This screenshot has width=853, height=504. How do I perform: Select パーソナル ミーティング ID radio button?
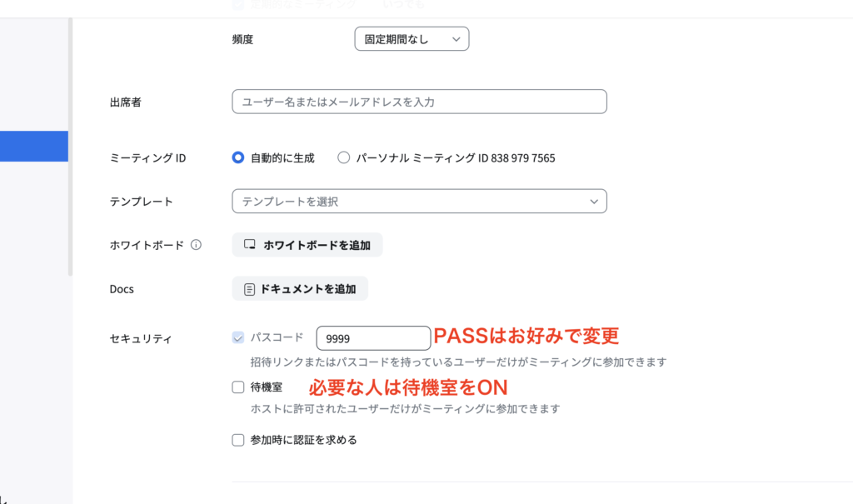pos(343,157)
